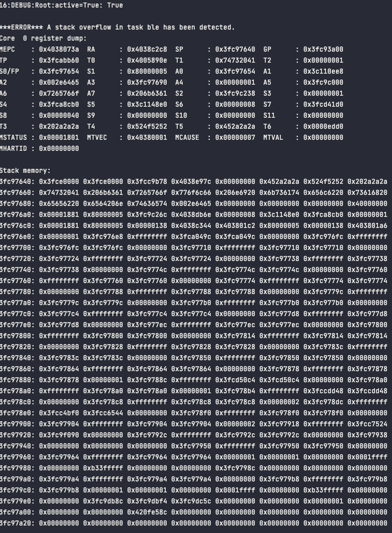Click the A3 register value 0x3fc97690
Image resolution: width=392 pixels, height=533 pixels.
pos(147,82)
